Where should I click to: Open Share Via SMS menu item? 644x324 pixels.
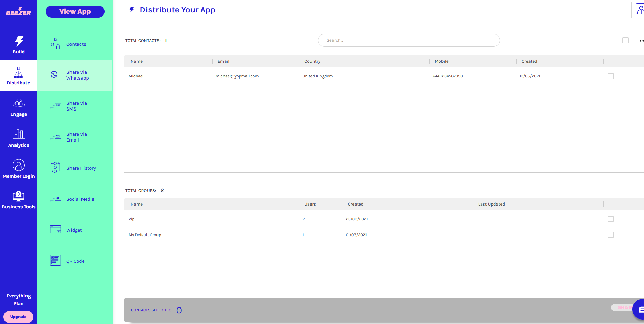(75, 106)
